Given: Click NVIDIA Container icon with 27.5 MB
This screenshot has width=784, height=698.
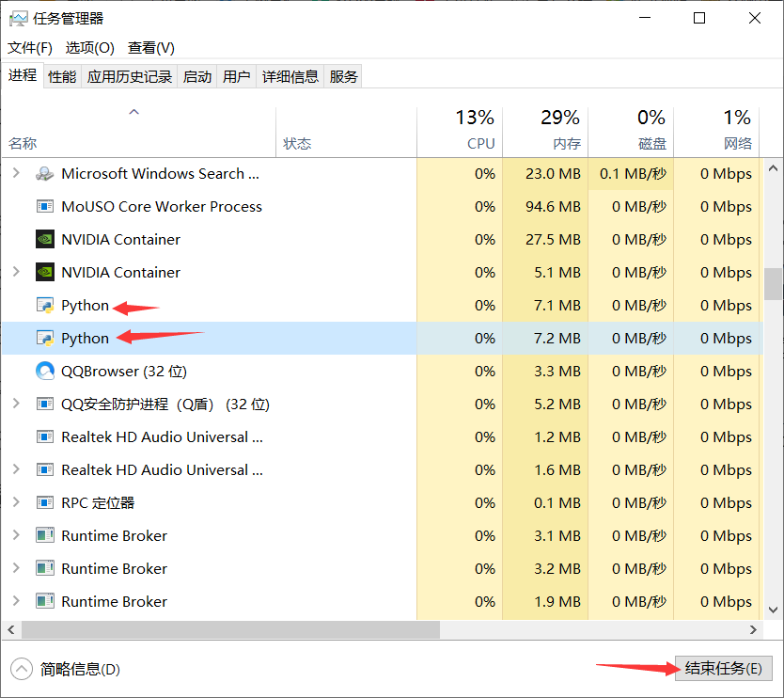Looking at the screenshot, I should [x=45, y=239].
